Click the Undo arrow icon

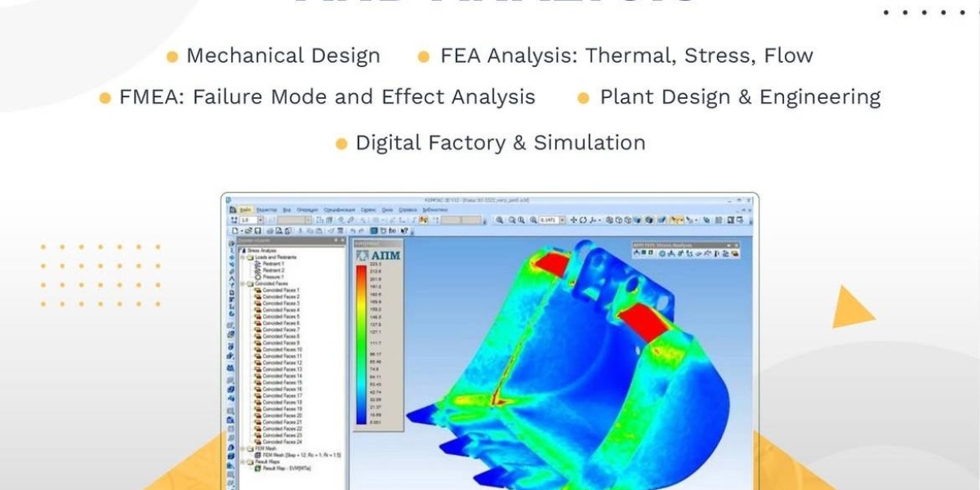click(353, 231)
